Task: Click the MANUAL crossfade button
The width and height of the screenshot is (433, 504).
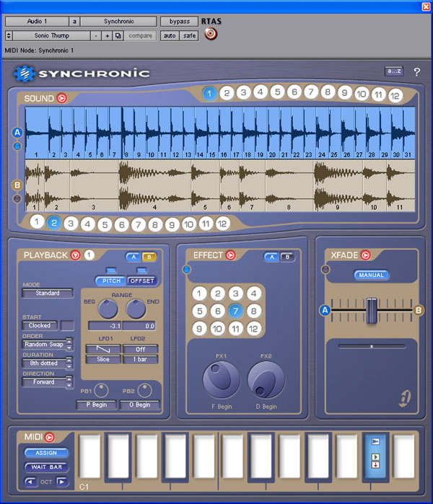Action: 371,275
